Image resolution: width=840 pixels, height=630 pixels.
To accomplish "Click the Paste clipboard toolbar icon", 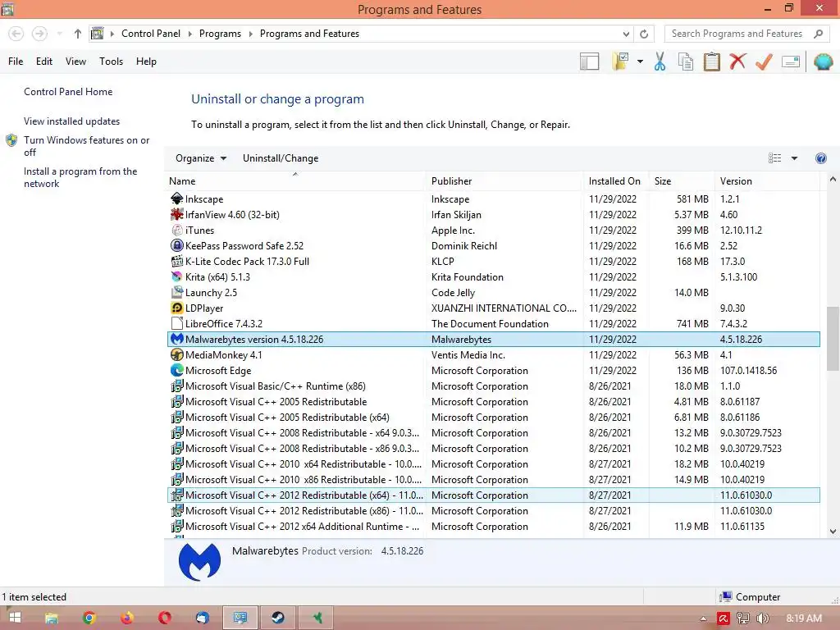I will tap(711, 62).
